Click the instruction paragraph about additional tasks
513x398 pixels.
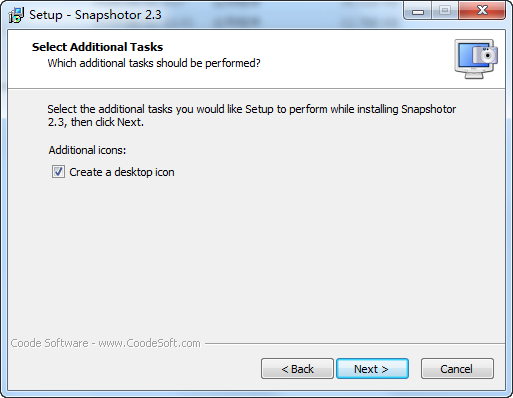point(252,115)
